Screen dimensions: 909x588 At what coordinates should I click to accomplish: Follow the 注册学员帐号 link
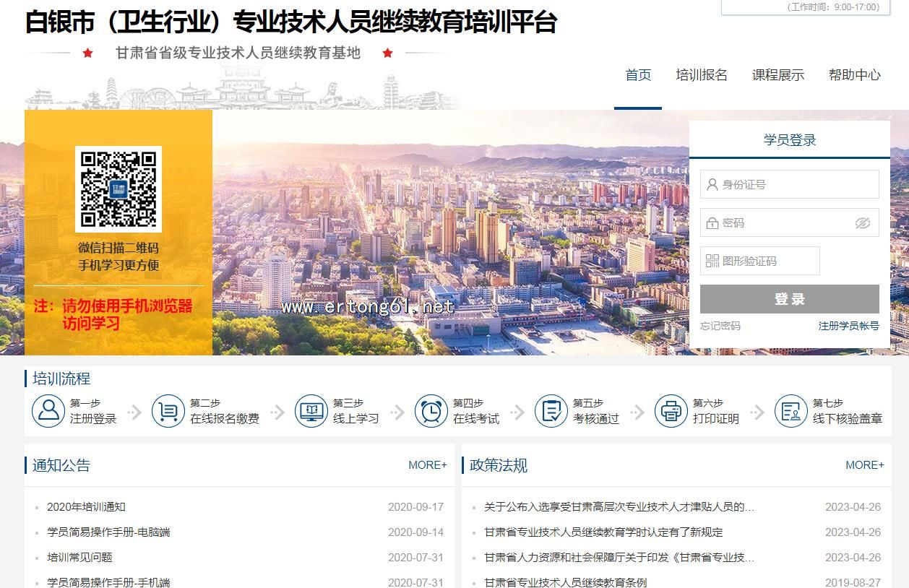[x=848, y=326]
